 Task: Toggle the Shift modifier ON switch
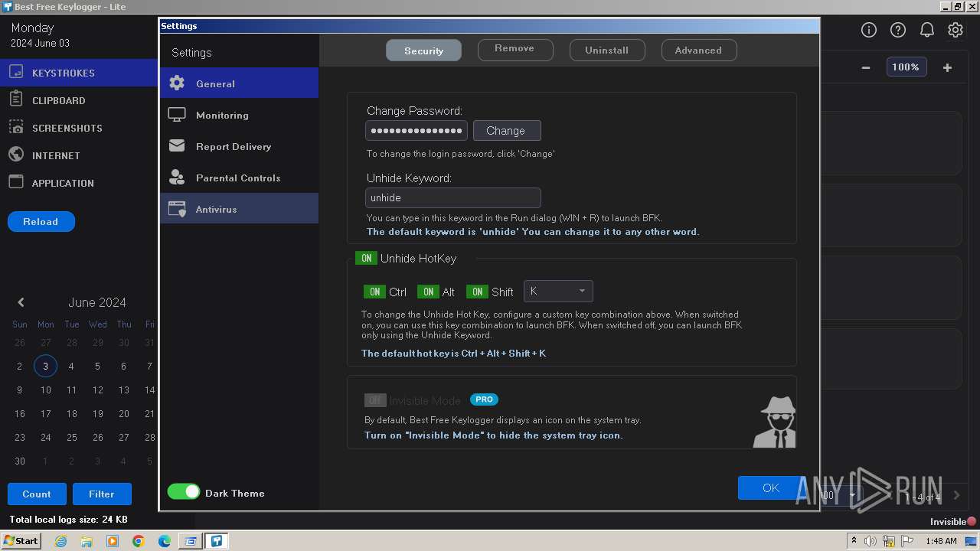click(477, 292)
